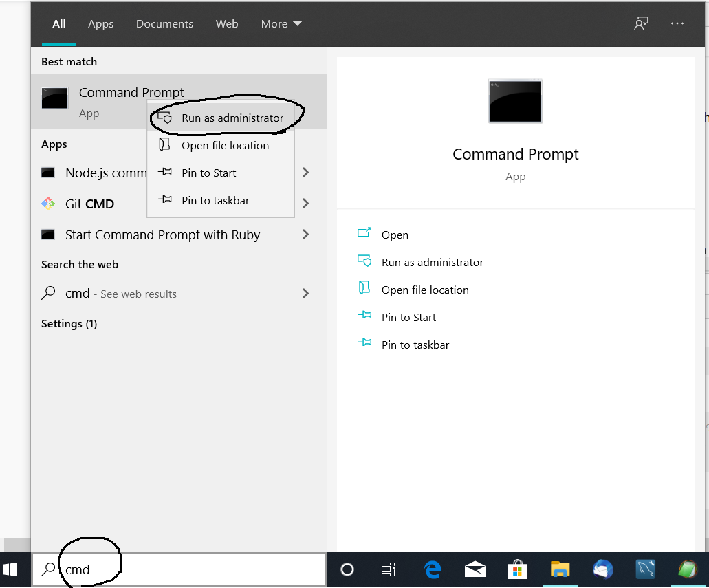
Task: Open Task View on taskbar
Action: pyautogui.click(x=388, y=569)
